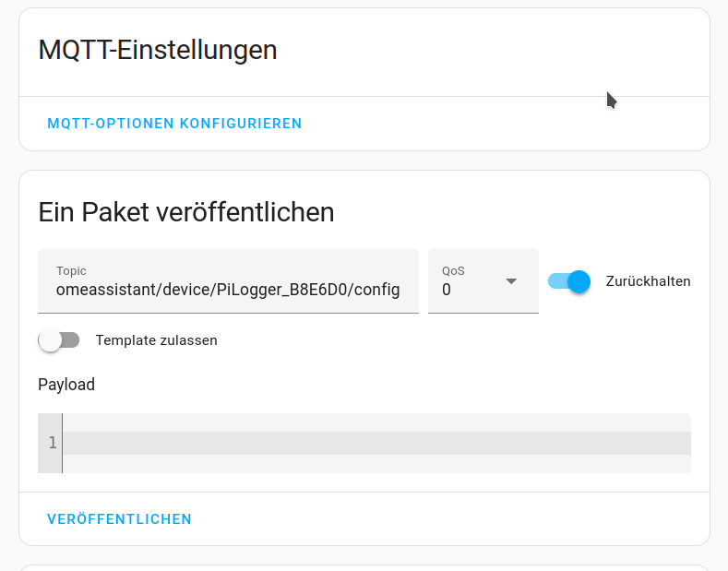Click the Template zulassen label text
This screenshot has height=571, width=728.
[156, 340]
